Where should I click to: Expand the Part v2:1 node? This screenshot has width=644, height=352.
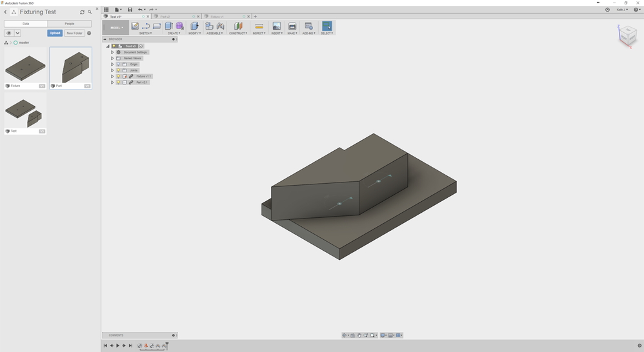tap(112, 83)
